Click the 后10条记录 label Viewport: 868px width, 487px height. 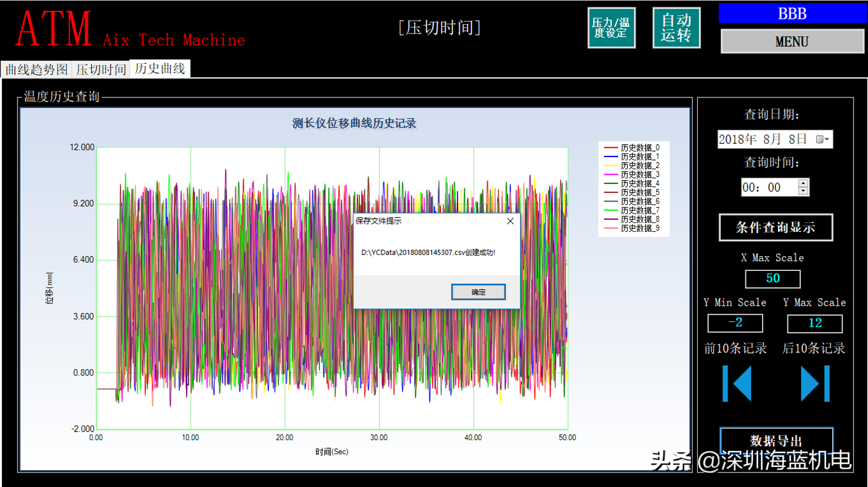[814, 348]
